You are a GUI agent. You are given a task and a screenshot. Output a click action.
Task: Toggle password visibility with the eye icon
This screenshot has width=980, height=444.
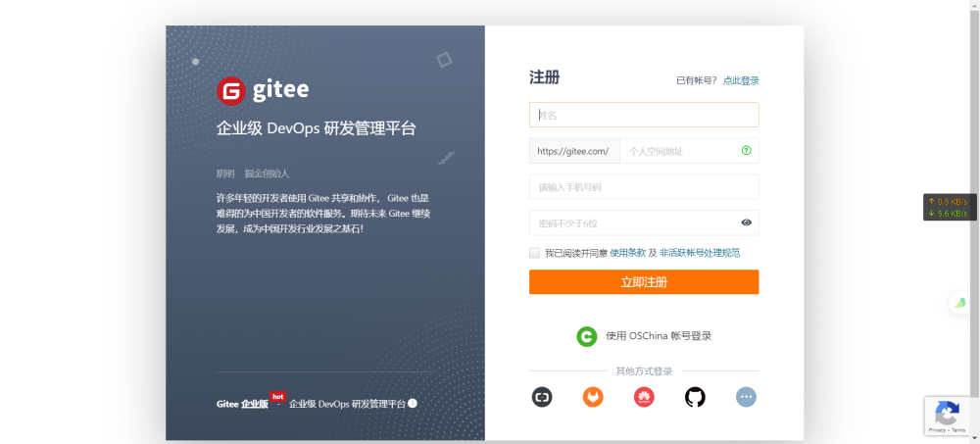pyautogui.click(x=746, y=222)
